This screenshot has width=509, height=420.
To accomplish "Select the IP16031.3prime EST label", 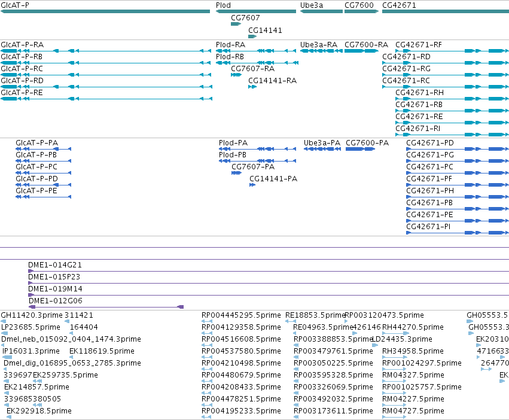I will (31, 351).
